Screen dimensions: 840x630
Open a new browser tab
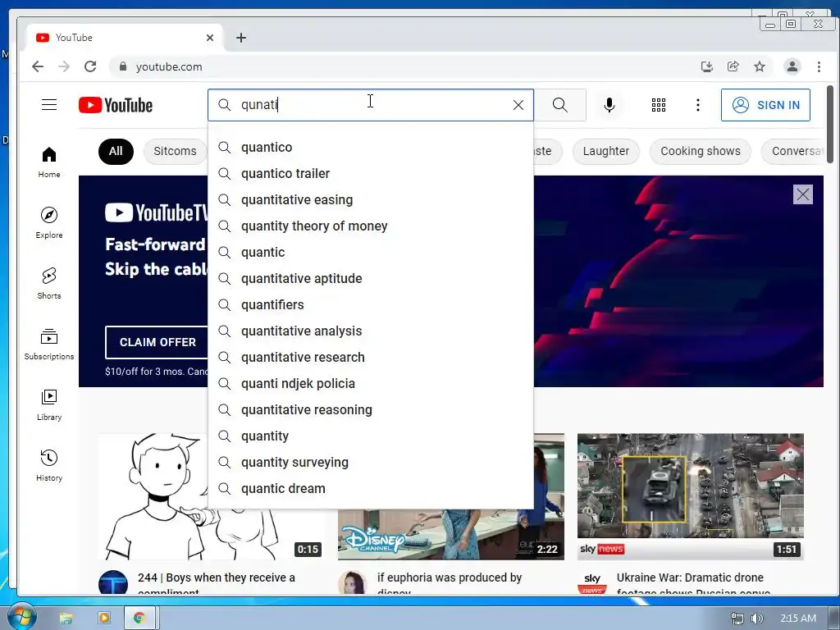[x=241, y=38]
